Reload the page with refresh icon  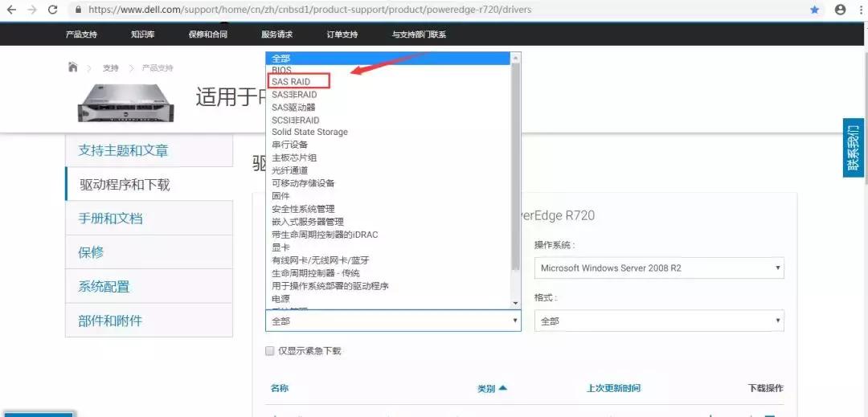point(52,10)
